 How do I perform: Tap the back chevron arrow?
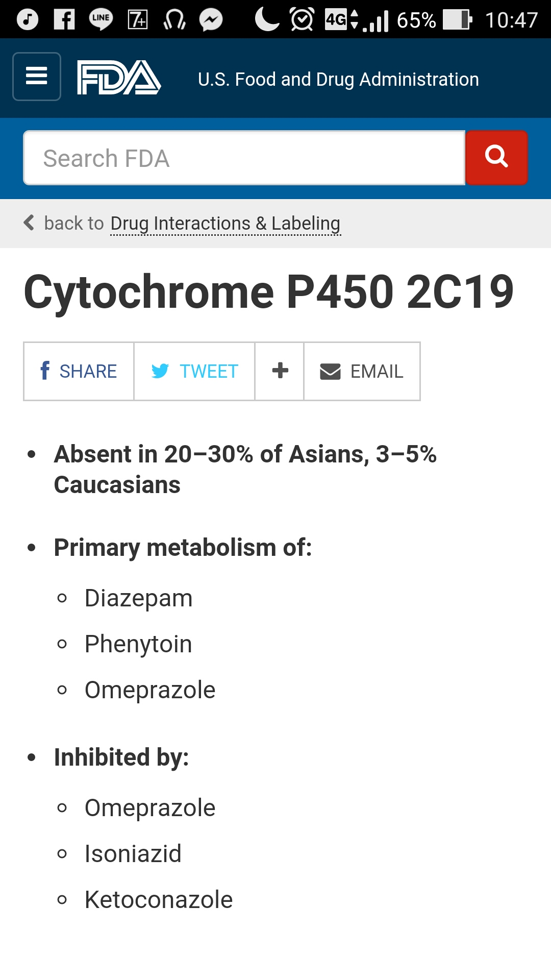tap(29, 223)
